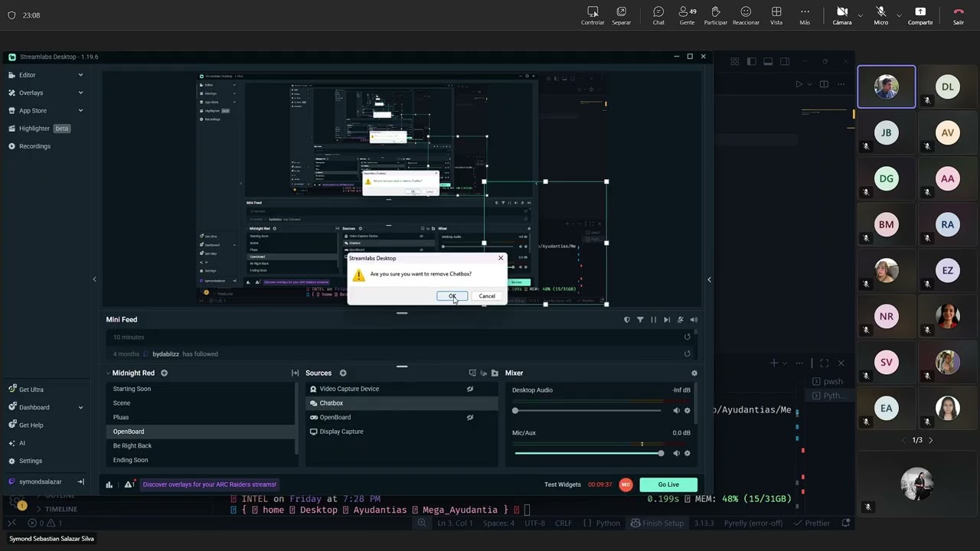
Task: Adjust the Desktop Audio volume slider
Action: pyautogui.click(x=588, y=411)
